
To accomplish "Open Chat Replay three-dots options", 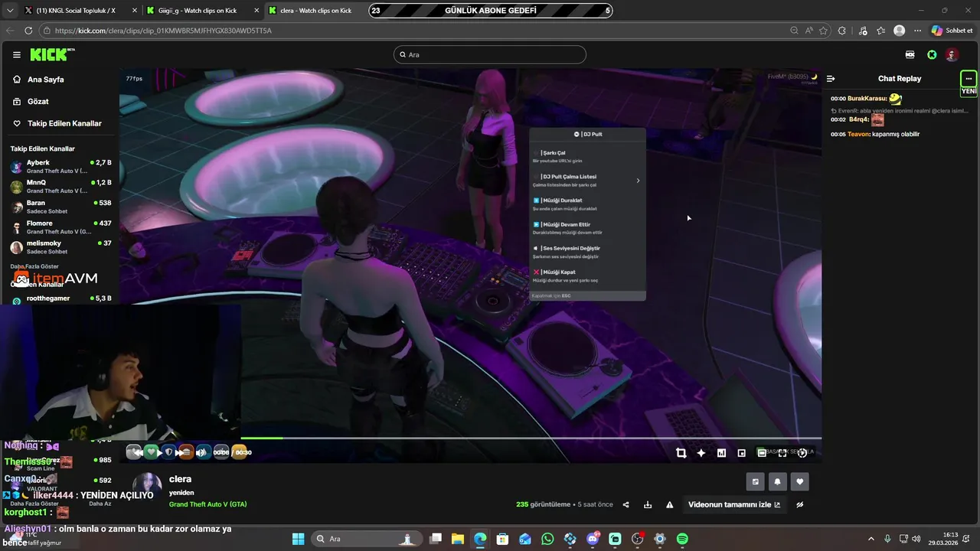I will click(969, 78).
